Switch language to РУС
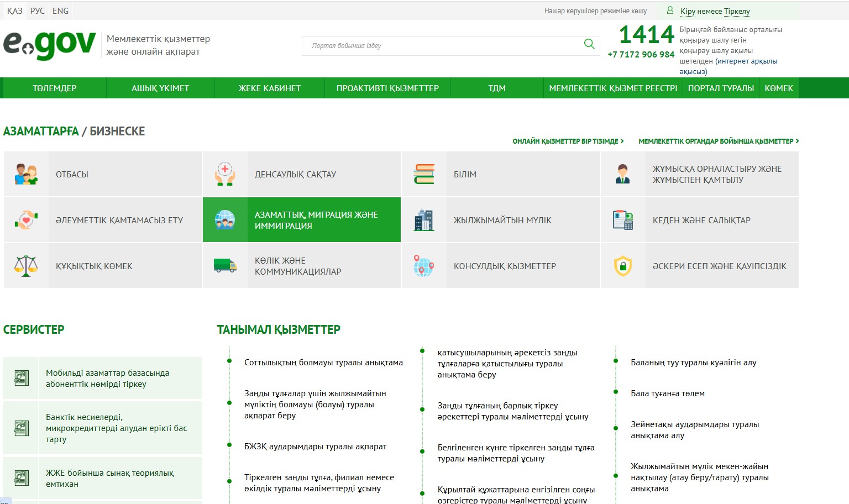This screenshot has height=504, width=849. pyautogui.click(x=38, y=11)
